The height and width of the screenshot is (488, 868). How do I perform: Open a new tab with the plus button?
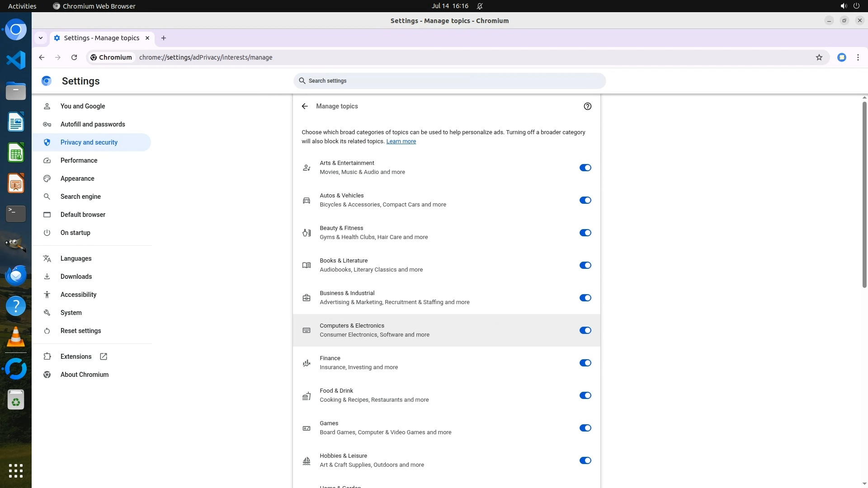click(164, 38)
